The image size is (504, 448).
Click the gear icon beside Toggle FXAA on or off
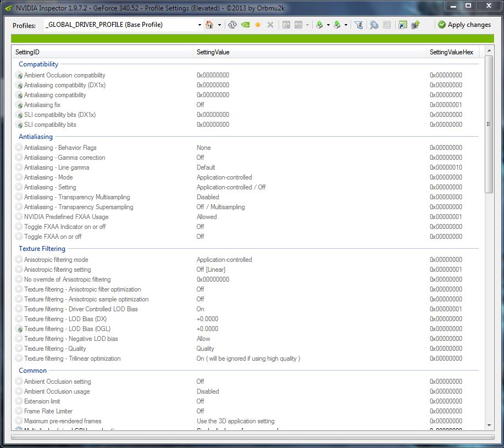(19, 237)
